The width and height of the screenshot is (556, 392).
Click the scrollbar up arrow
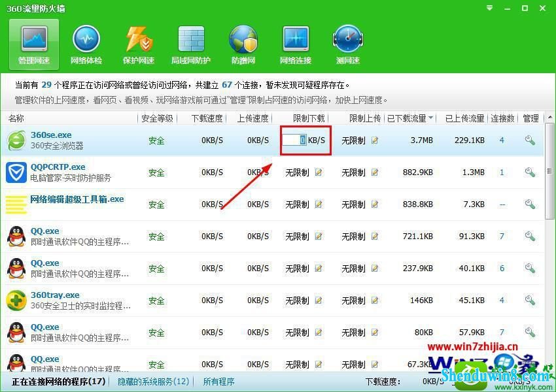(549, 117)
